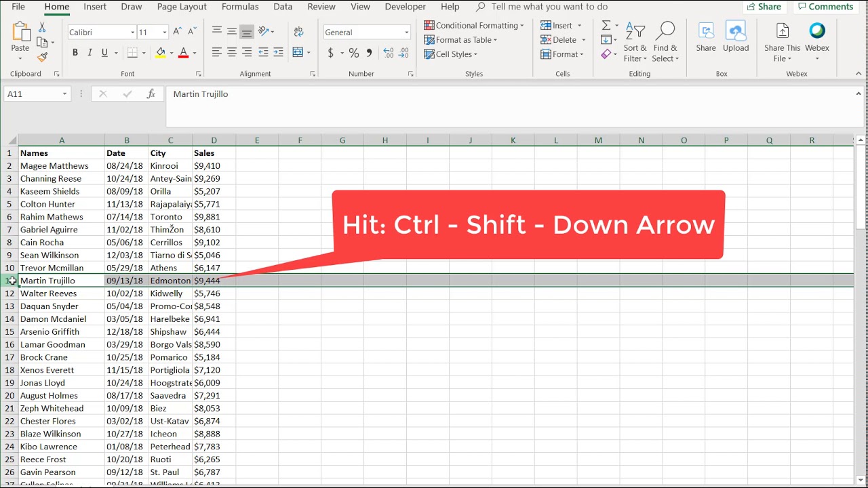This screenshot has height=488, width=868.
Task: Align text right
Action: tap(247, 53)
